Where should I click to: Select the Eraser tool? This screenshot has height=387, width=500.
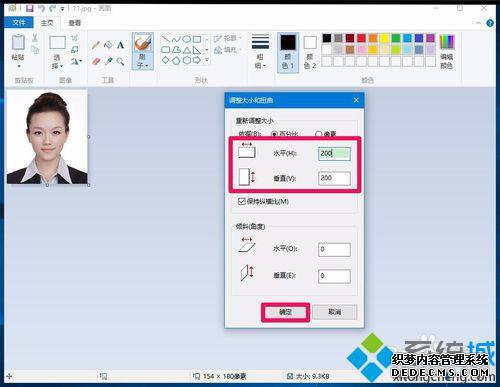pyautogui.click(x=96, y=61)
